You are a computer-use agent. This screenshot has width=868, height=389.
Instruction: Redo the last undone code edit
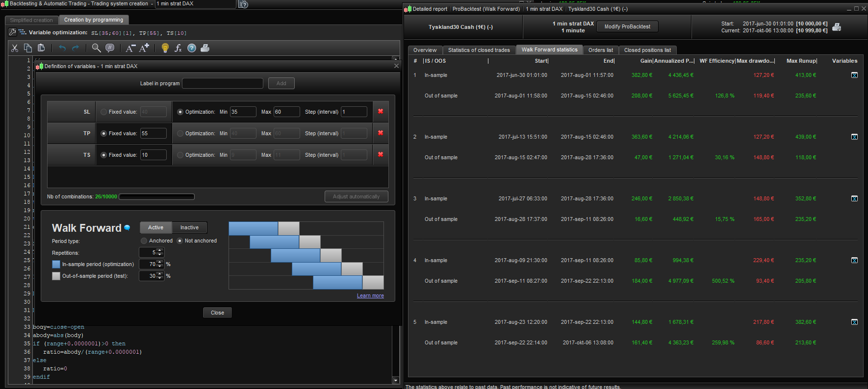76,48
